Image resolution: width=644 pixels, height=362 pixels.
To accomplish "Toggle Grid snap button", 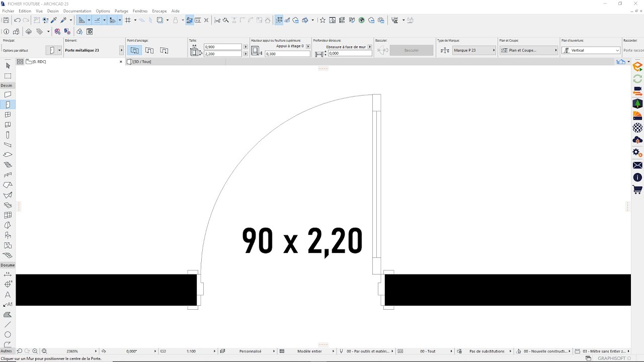I will 128,20.
